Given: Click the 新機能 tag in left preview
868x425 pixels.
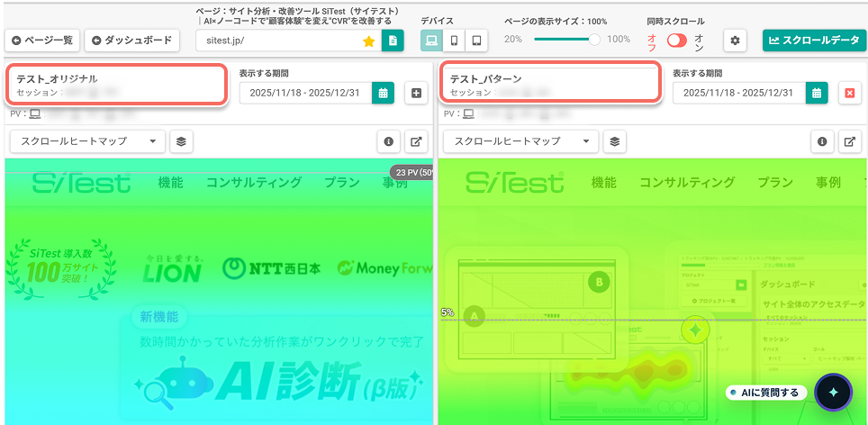Looking at the screenshot, I should click(159, 317).
